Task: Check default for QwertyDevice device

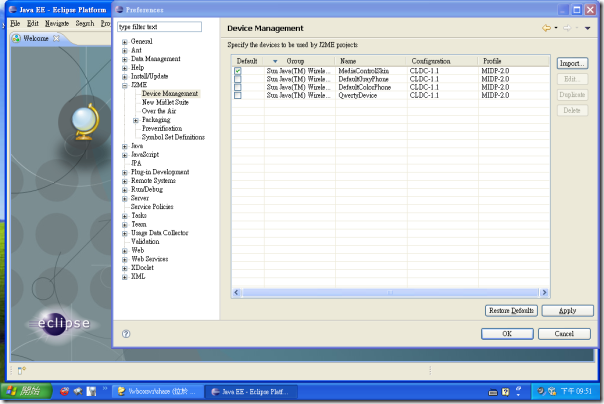Action: click(238, 95)
